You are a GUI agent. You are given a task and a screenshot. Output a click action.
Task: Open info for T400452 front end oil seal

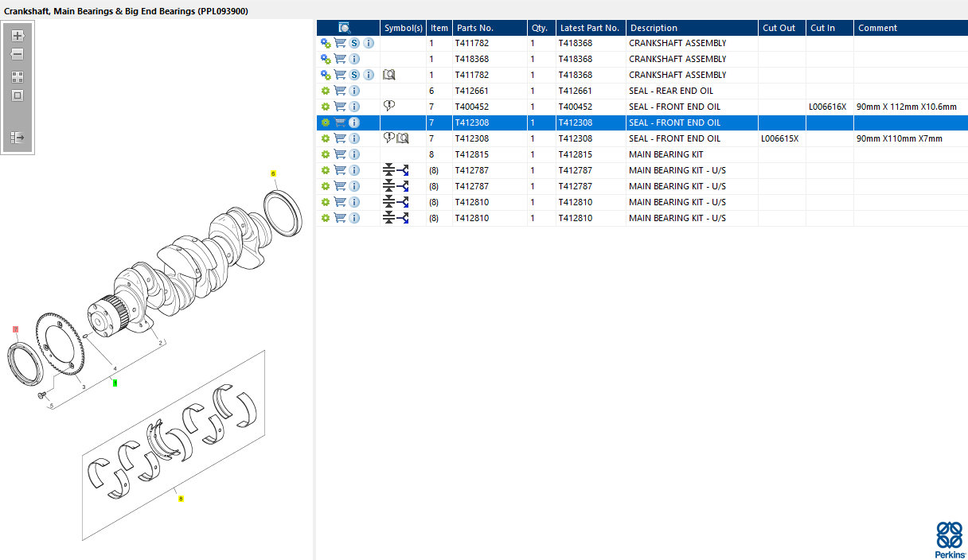pos(354,107)
